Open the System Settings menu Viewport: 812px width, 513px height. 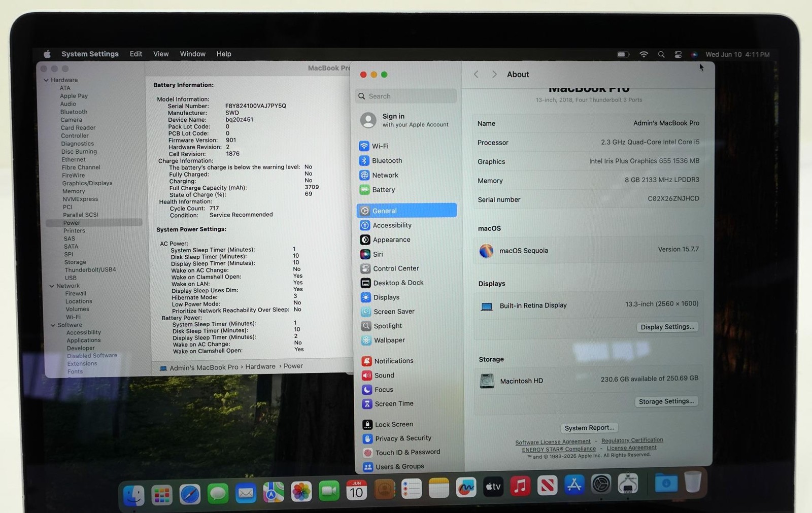pyautogui.click(x=90, y=54)
